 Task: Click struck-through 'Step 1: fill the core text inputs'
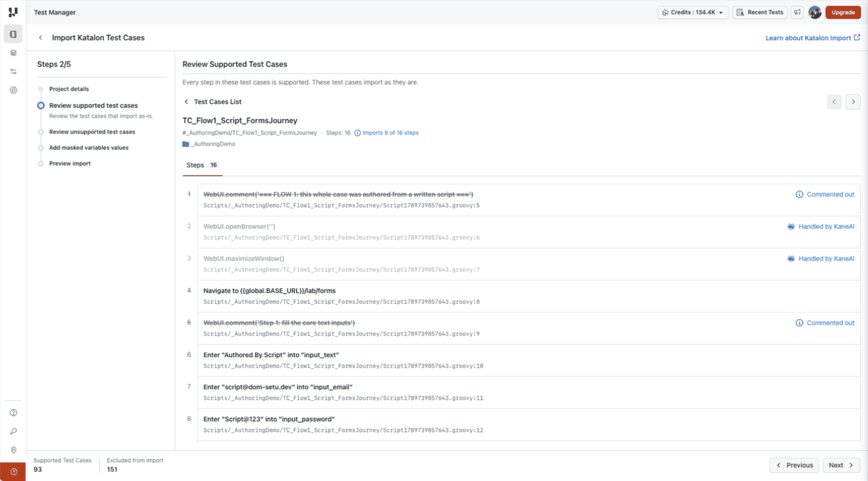click(279, 323)
